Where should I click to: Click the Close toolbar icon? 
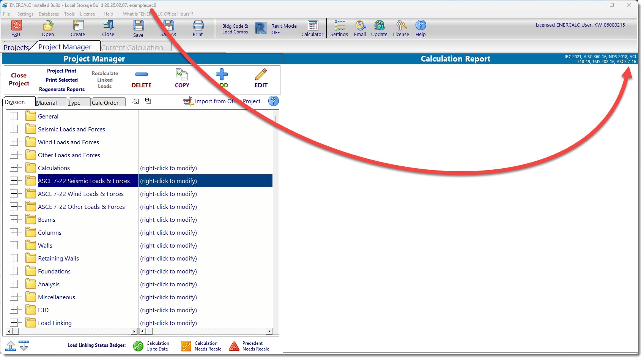(108, 25)
